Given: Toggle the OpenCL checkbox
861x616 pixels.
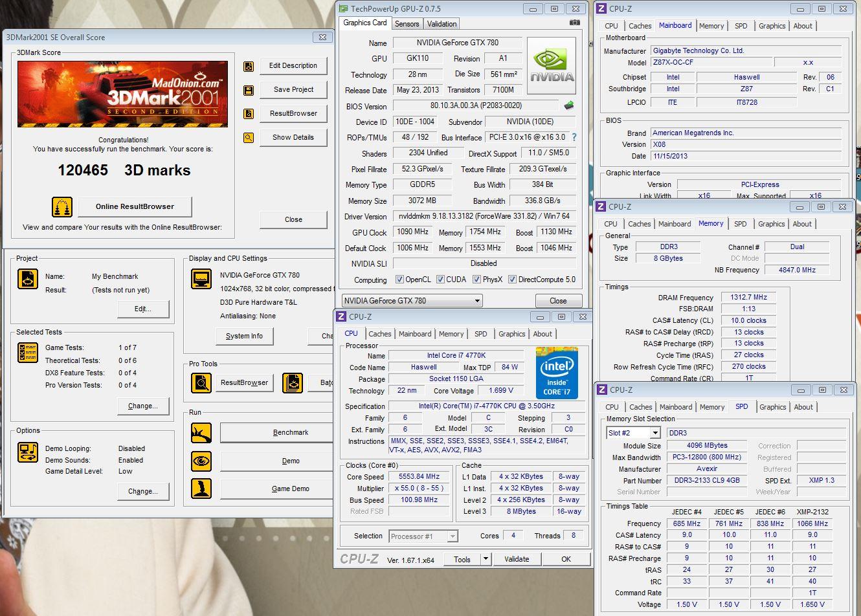Looking at the screenshot, I should point(399,280).
